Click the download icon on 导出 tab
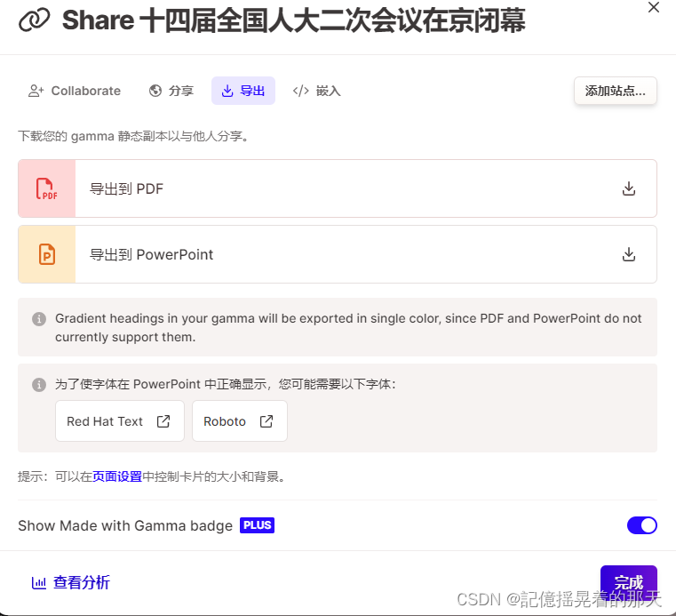The width and height of the screenshot is (676, 616). [227, 91]
